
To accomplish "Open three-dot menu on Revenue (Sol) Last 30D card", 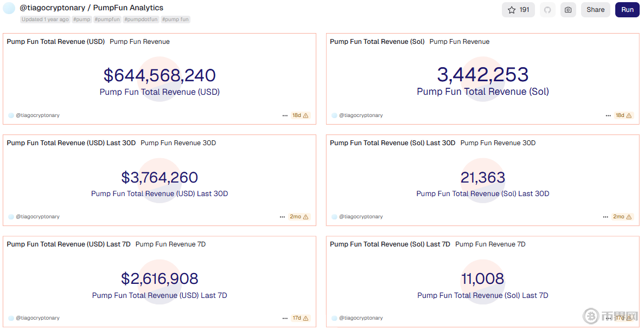I will 605,217.
